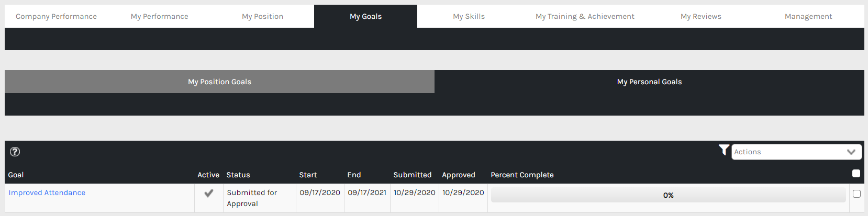Screen dimensions: 868x216
Task: Check the Improved Attendance row checkbox
Action: click(856, 194)
